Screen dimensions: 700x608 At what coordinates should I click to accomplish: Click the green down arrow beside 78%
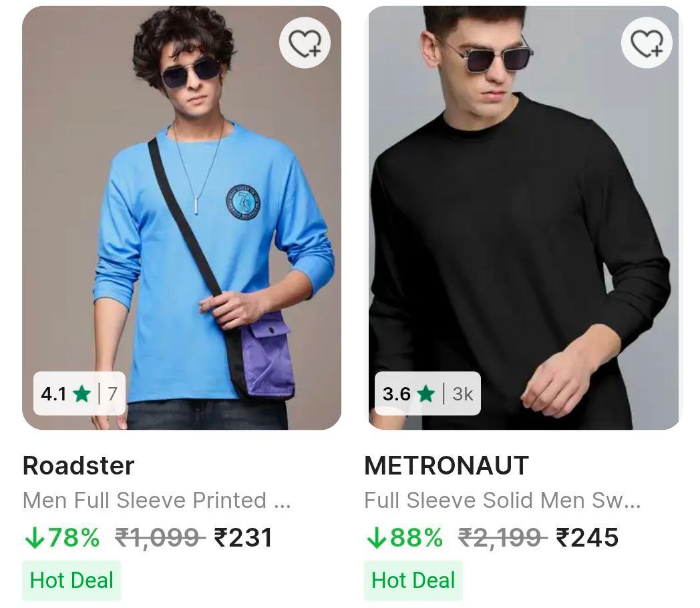[33, 537]
